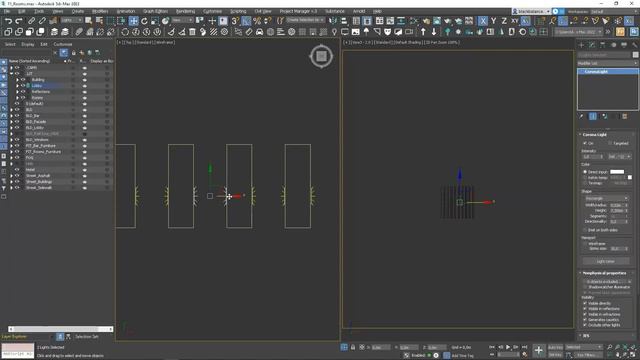Click the Unlink Selection icon
The image size is (640, 360).
[42, 21]
